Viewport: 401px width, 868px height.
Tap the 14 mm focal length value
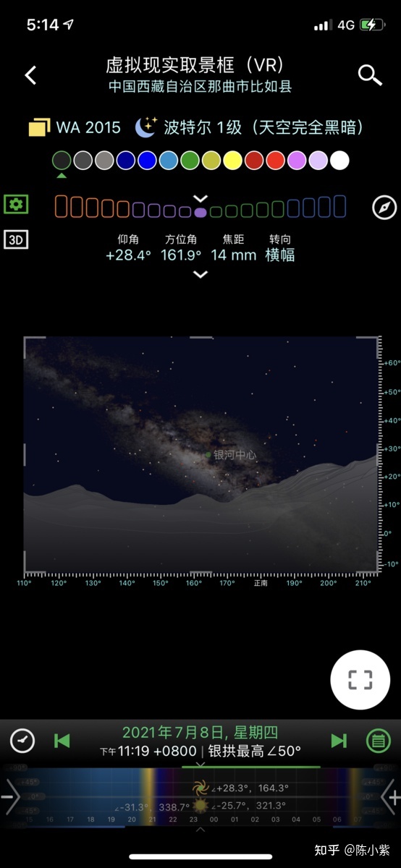(x=234, y=255)
